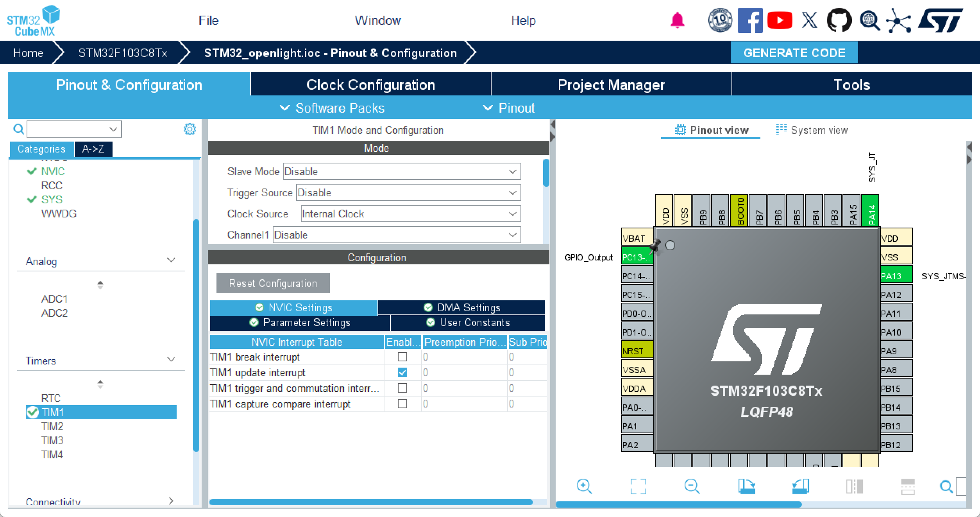Click the stacked layout view icon
The width and height of the screenshot is (980, 517).
click(908, 486)
